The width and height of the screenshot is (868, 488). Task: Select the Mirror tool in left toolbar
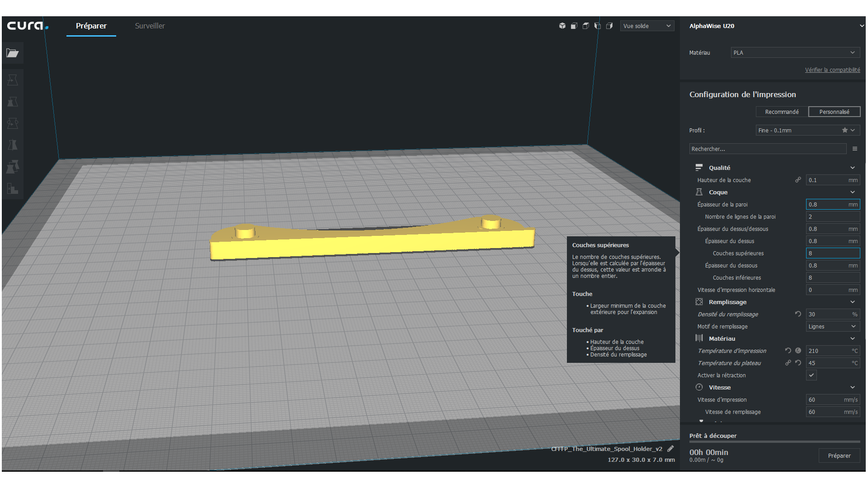point(13,145)
